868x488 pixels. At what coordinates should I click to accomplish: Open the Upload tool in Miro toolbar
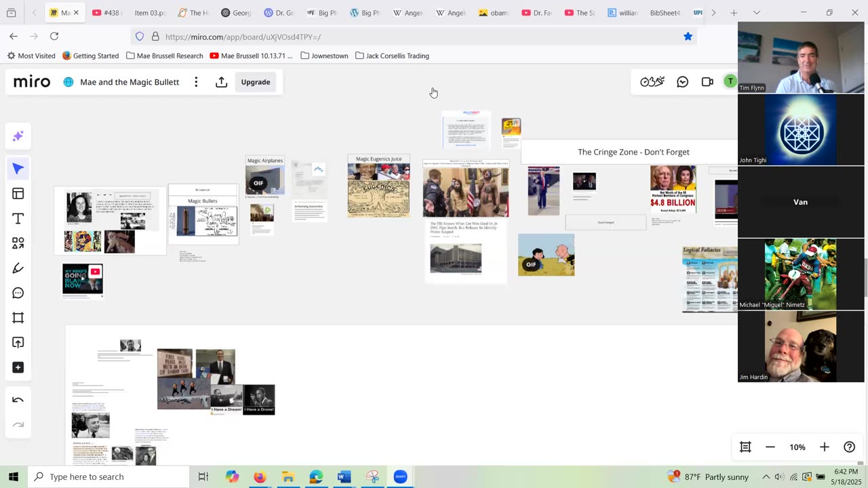click(18, 343)
